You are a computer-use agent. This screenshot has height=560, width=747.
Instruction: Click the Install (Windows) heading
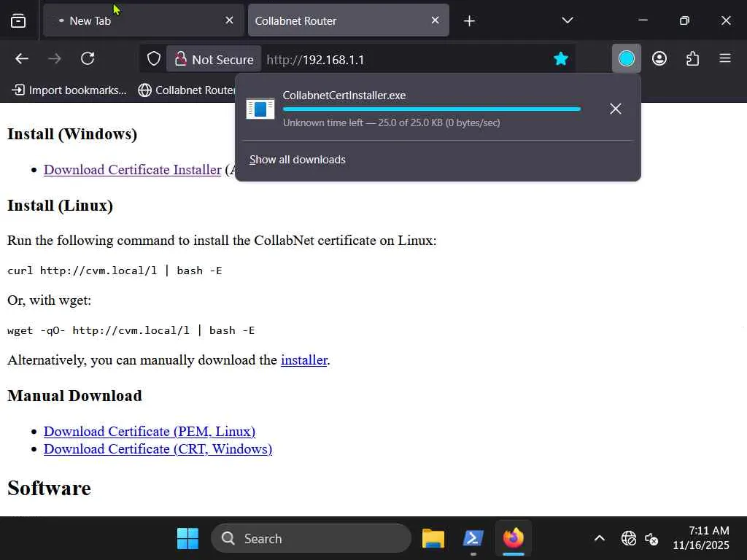(72, 134)
